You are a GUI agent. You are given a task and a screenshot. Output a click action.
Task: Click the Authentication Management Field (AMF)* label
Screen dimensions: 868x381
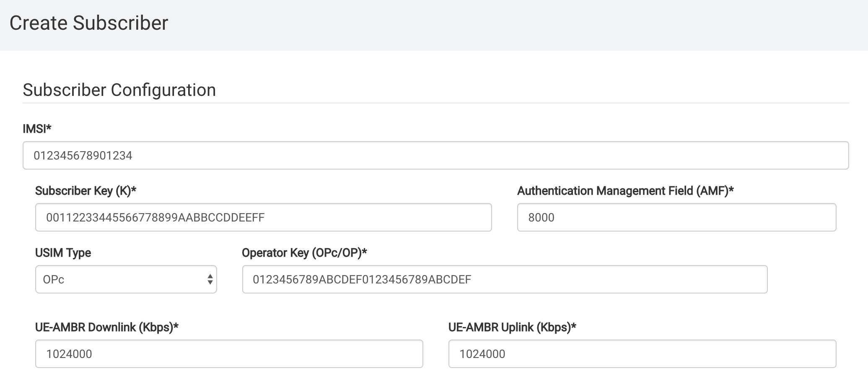pos(625,191)
